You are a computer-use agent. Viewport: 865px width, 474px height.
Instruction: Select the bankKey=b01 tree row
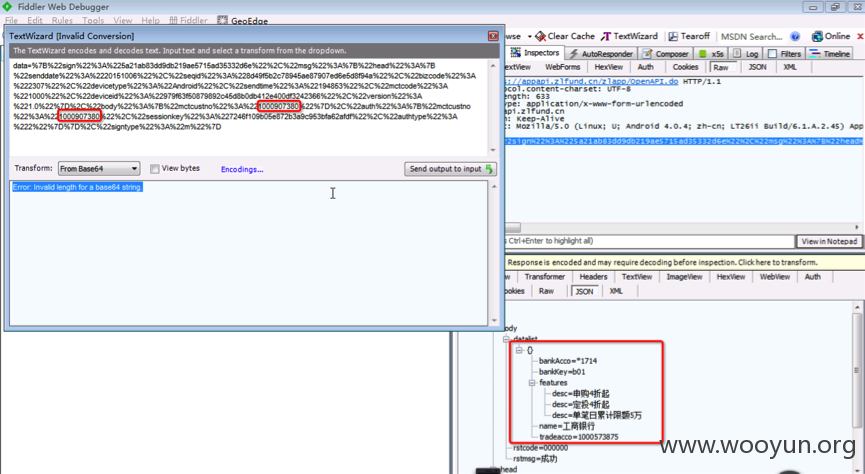click(x=562, y=372)
